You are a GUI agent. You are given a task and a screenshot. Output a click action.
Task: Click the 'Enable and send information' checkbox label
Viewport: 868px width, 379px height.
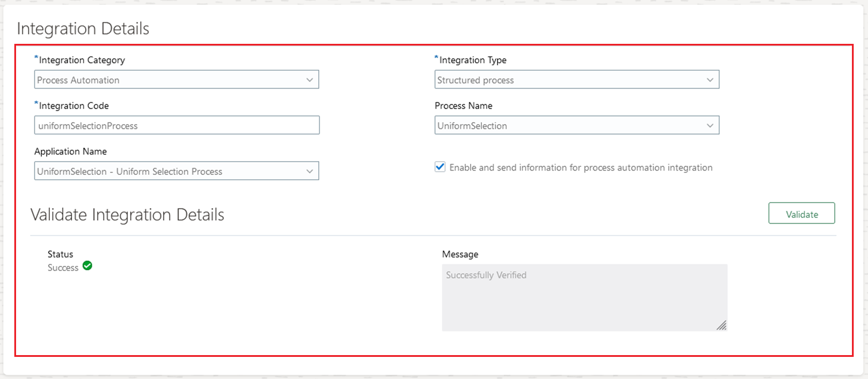(581, 168)
